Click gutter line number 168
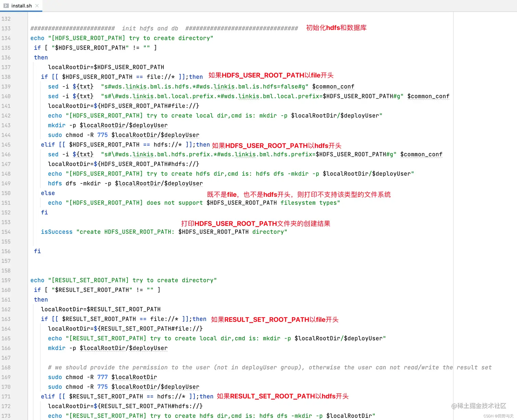Image resolution: width=517 pixels, height=420 pixels. coord(6,367)
